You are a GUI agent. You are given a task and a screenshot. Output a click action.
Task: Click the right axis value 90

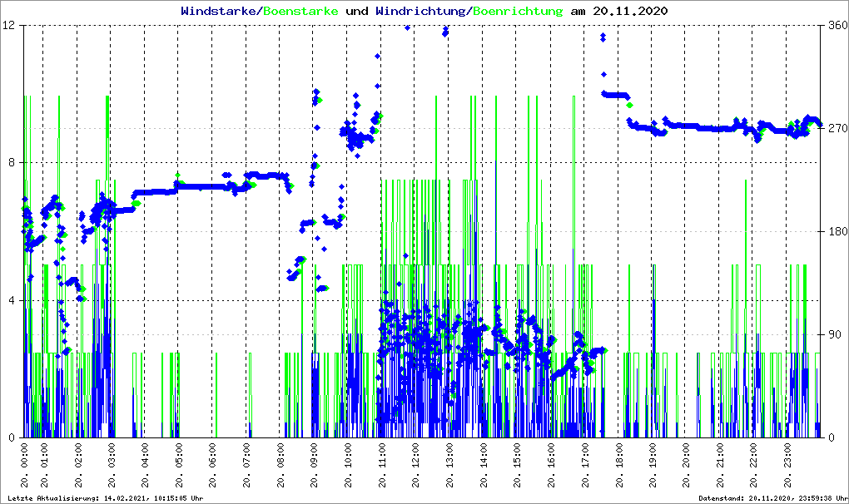tap(832, 335)
